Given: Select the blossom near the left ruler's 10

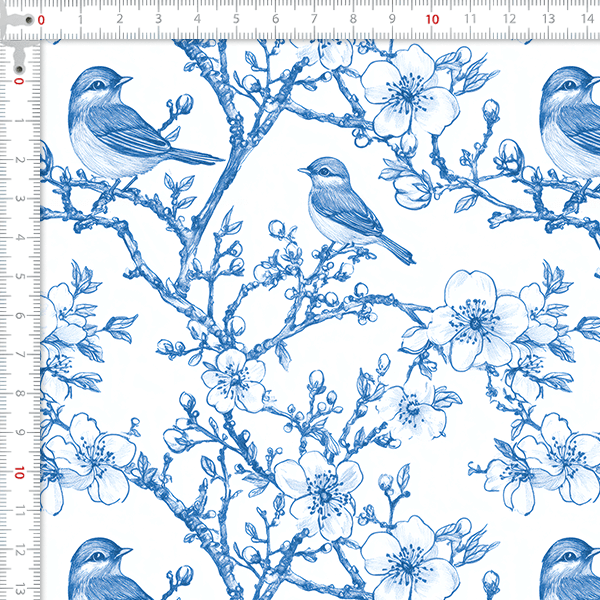Looking at the screenshot, I should (95, 455).
